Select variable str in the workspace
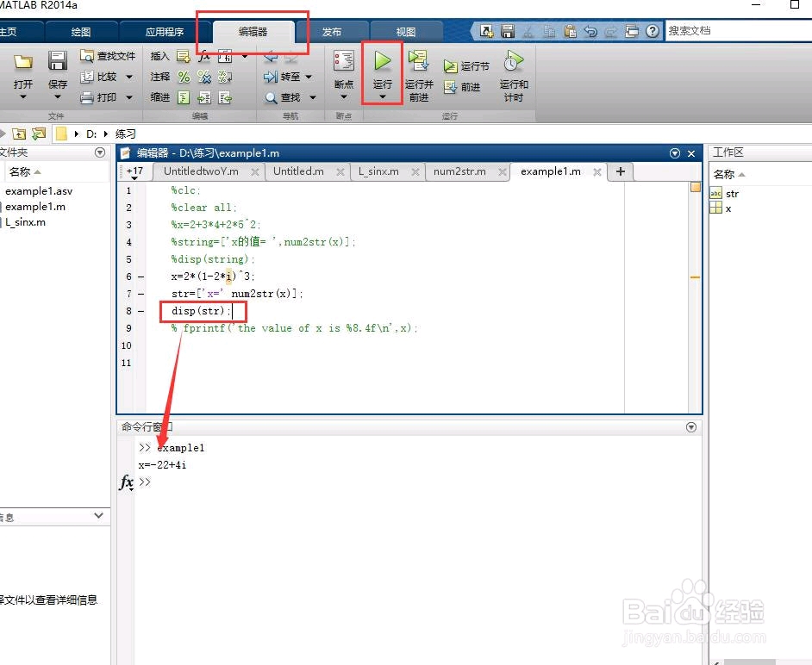 pyautogui.click(x=732, y=194)
